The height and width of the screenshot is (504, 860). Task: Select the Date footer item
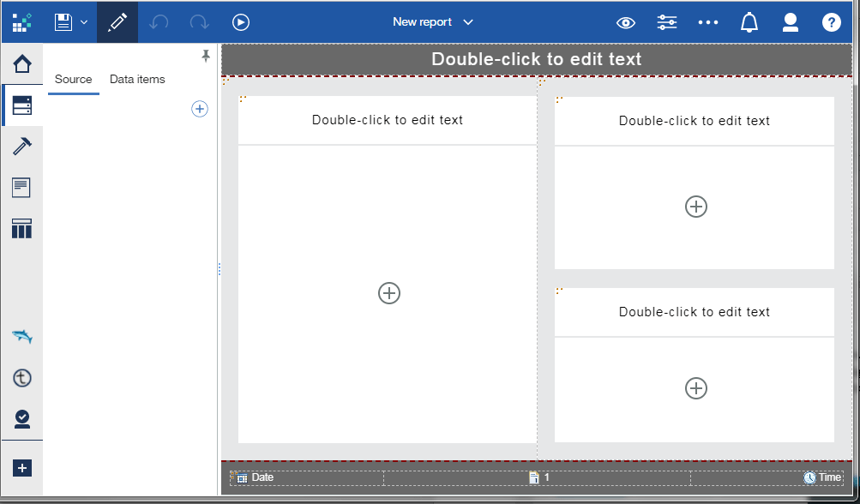click(255, 477)
